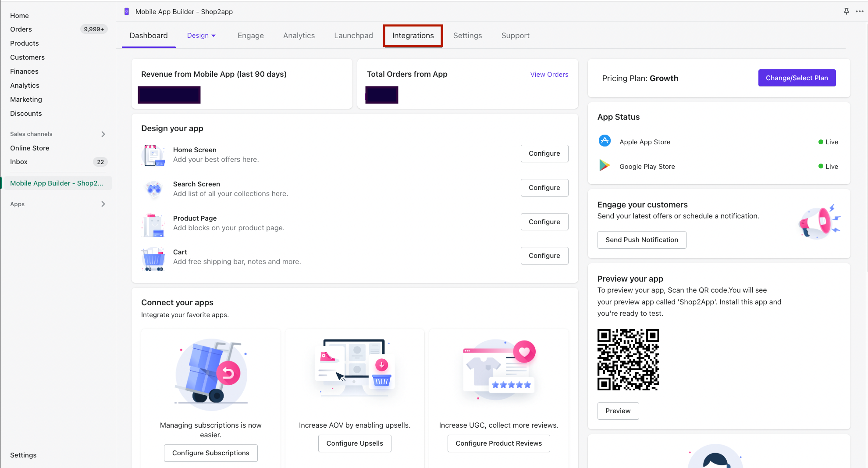This screenshot has height=468, width=868.
Task: Open the Integrations tab
Action: 413,36
